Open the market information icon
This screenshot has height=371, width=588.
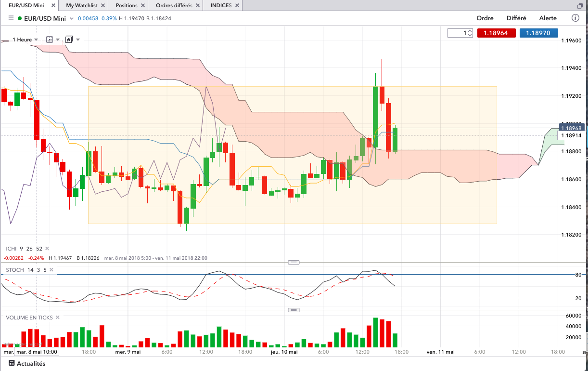575,18
